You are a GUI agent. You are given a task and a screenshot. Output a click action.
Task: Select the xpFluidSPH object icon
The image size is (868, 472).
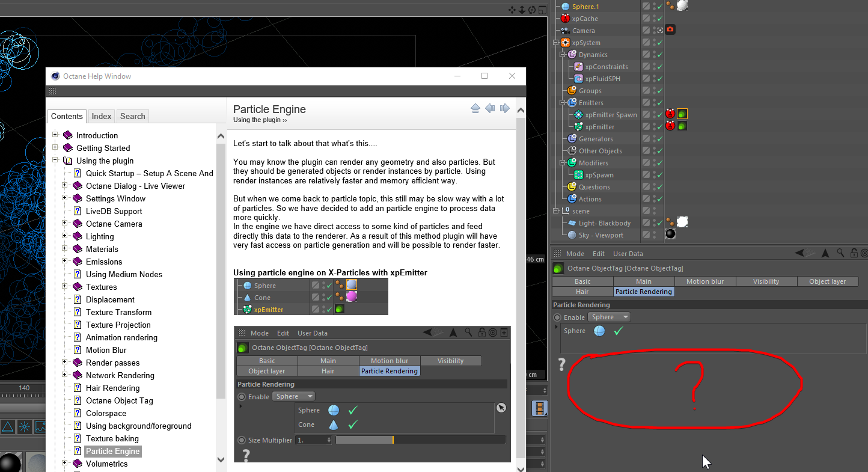pyautogui.click(x=578, y=79)
